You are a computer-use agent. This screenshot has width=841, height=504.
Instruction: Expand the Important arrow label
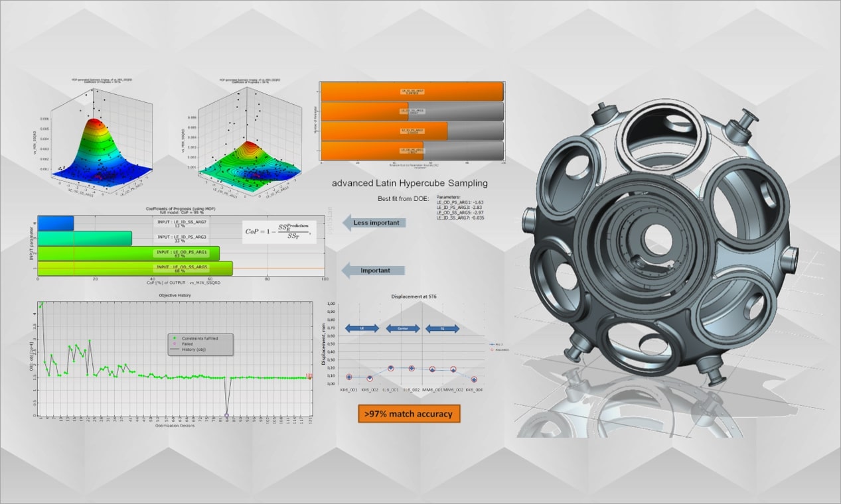click(372, 271)
